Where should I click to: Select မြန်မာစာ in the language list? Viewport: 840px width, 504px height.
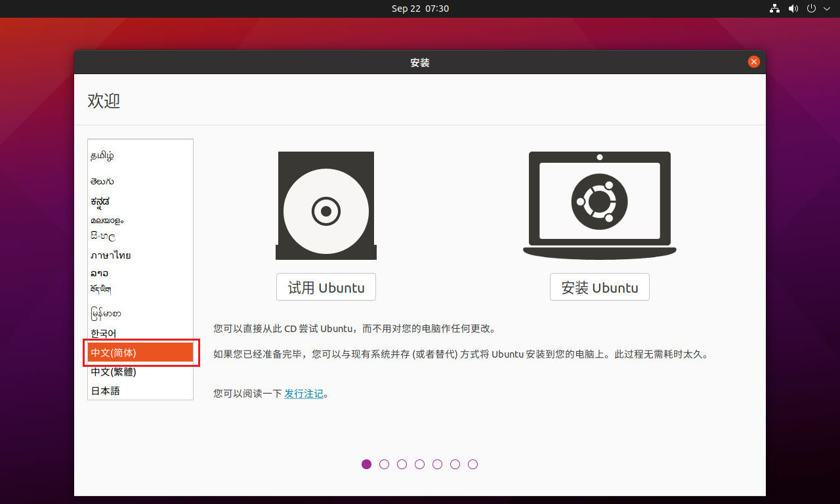107,313
